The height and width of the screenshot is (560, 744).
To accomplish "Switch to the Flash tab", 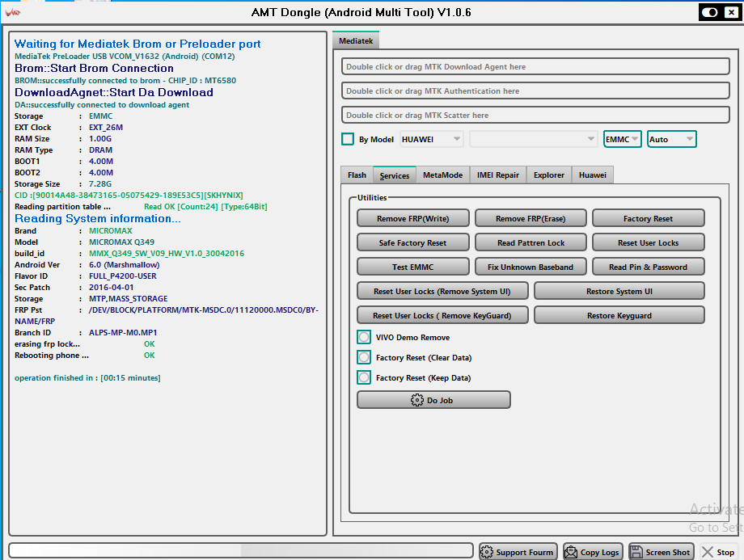I will [x=357, y=175].
